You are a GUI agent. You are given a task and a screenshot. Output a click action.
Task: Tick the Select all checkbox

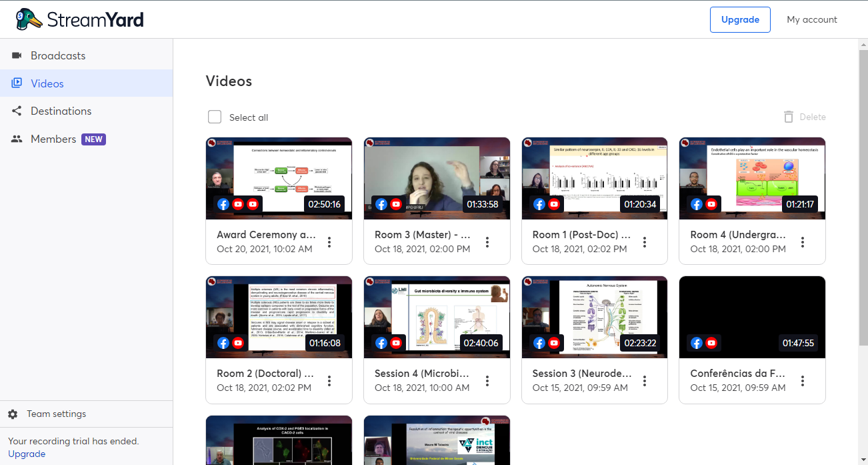215,117
